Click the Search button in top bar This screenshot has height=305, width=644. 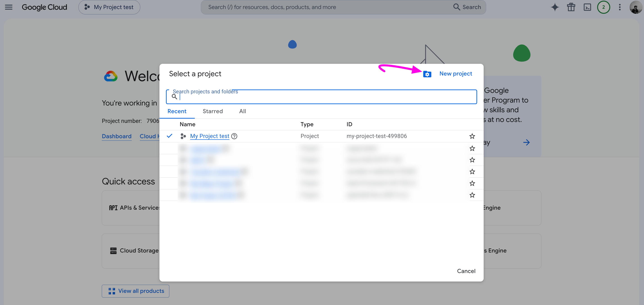pos(467,7)
